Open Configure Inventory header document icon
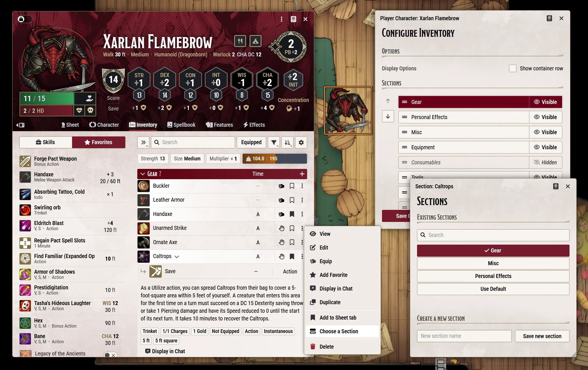This screenshot has width=588, height=370. coord(549,18)
